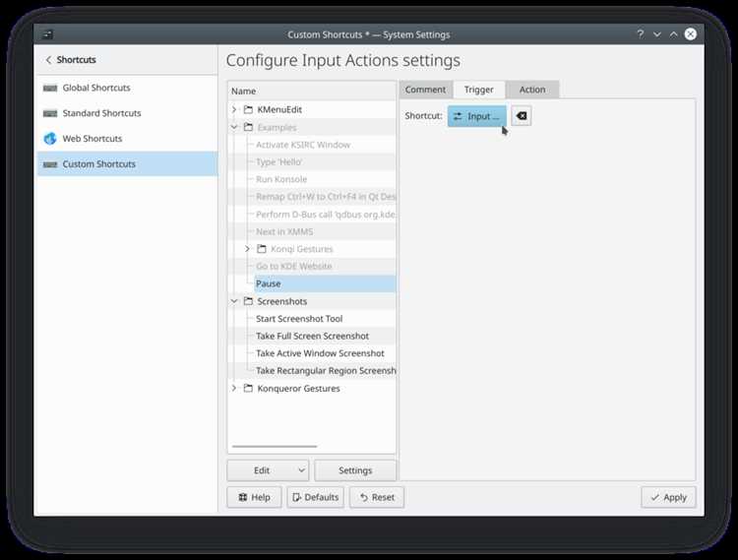The image size is (738, 560).
Task: Click the horizontal scrollbar of the tree list
Action: 275,446
